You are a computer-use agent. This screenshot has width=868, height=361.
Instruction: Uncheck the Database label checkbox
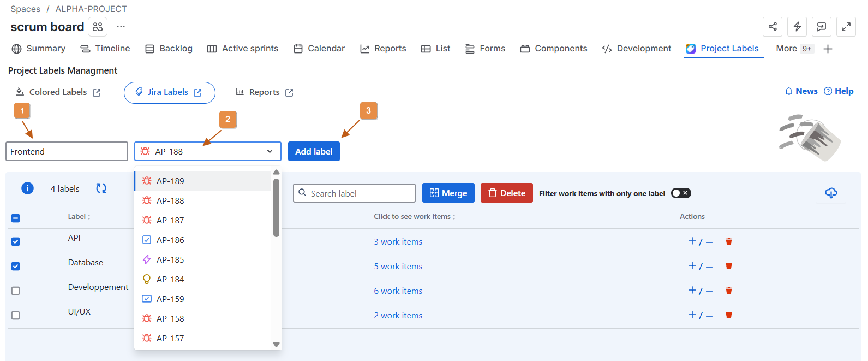(16, 266)
